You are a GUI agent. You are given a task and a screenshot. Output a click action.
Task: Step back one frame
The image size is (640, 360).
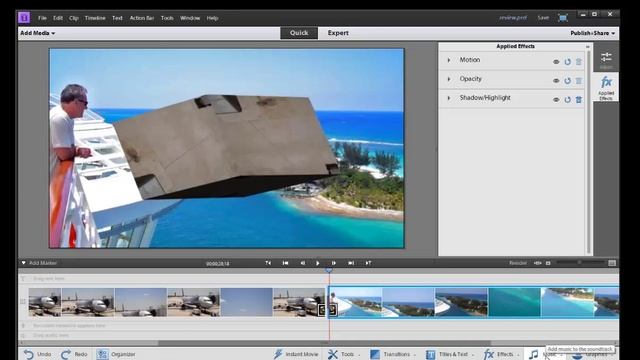[x=302, y=263]
